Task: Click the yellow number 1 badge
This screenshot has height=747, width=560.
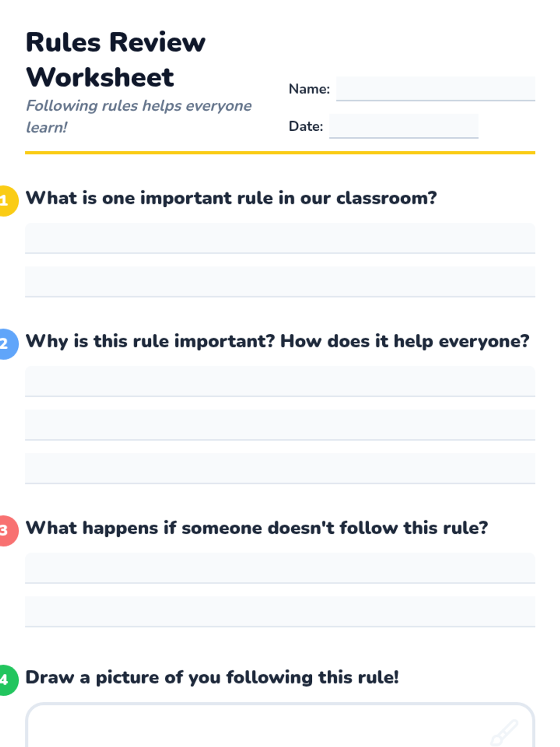Action: tap(6, 201)
